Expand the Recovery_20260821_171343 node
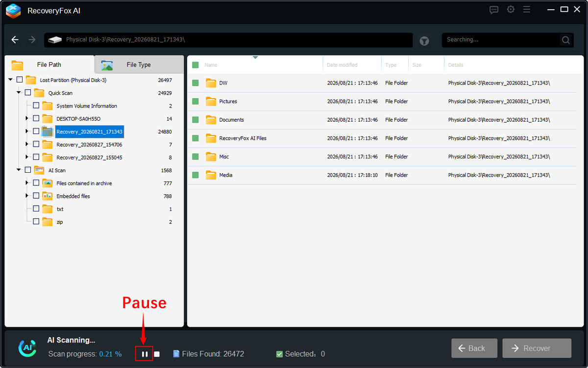Screen dimensions: 588x368 (x=27, y=131)
